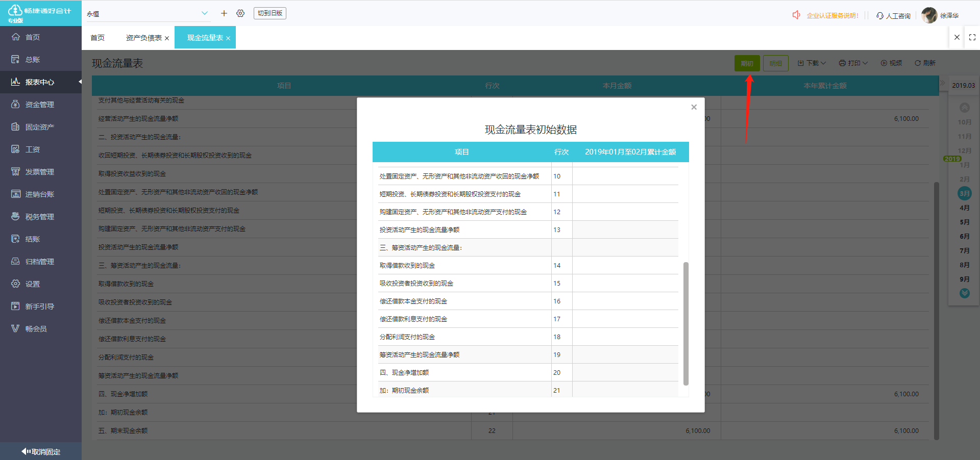
Task: Switch using 切到旧版 button
Action: tap(269, 13)
